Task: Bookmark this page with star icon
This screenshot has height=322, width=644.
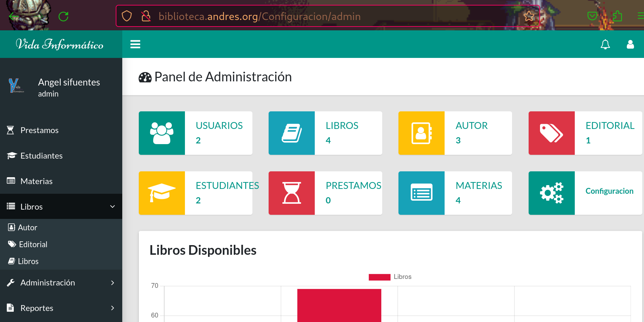Action: [529, 16]
